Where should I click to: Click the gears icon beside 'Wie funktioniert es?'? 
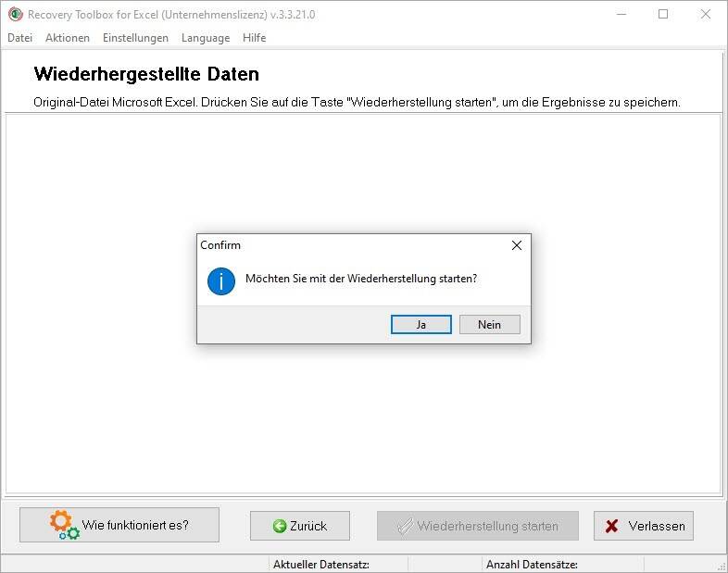pos(64,525)
